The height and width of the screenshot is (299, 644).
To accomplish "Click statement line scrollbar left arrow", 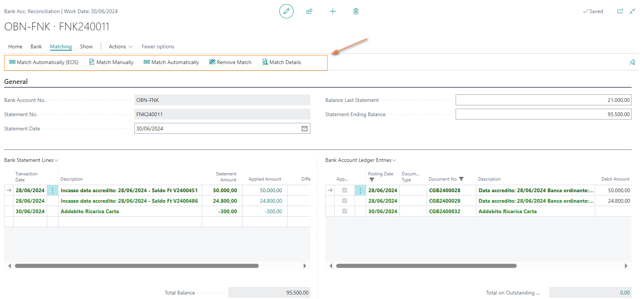I will point(9,266).
